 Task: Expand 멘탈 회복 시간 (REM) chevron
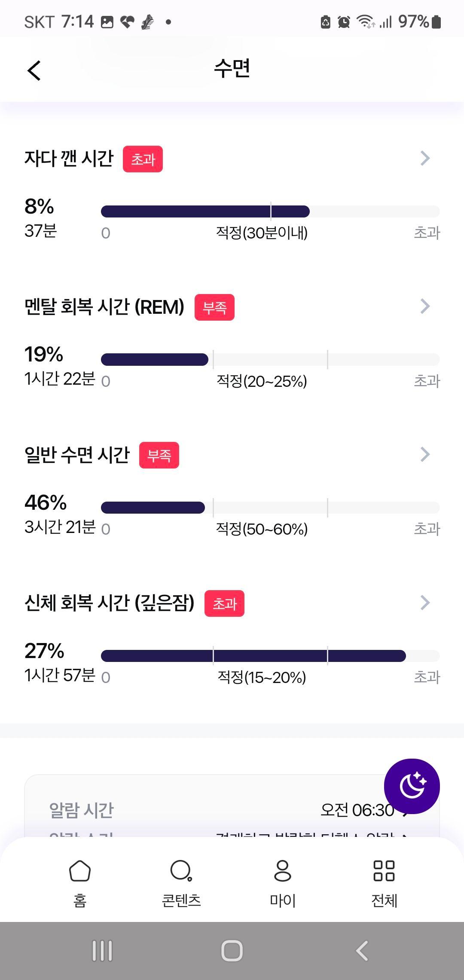(x=425, y=306)
